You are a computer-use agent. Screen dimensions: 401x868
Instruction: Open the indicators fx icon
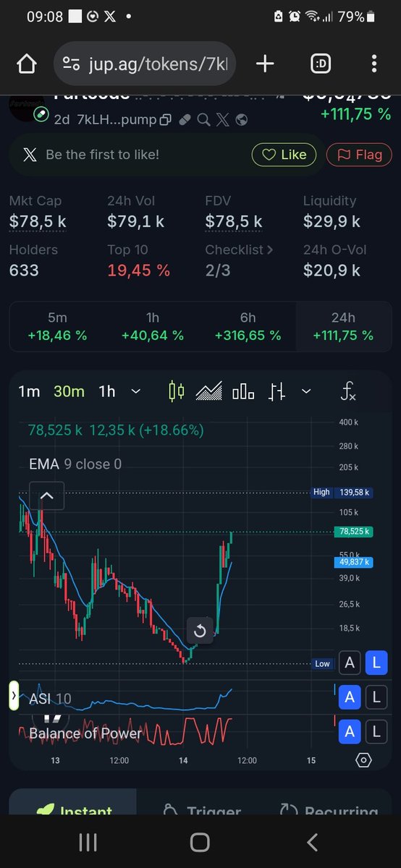pos(348,391)
